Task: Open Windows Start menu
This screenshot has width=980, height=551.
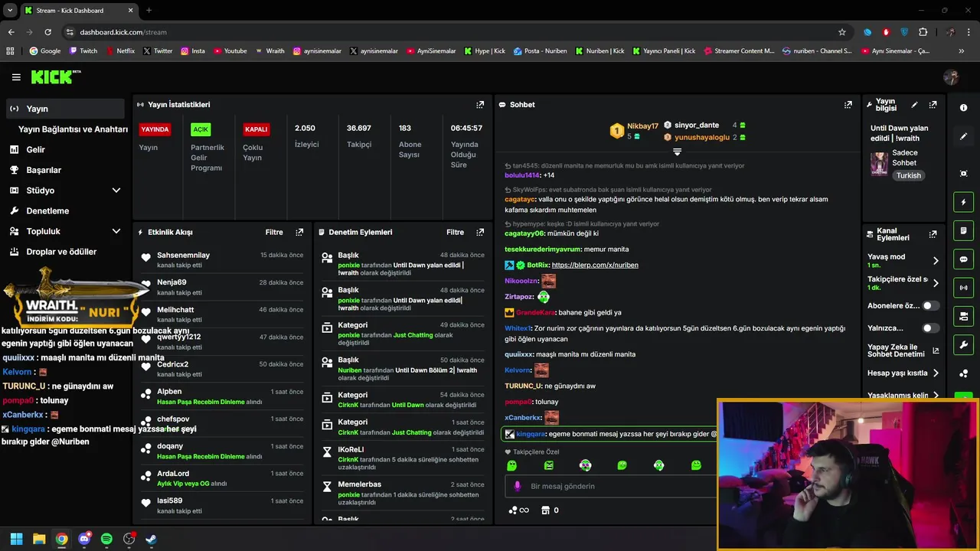Action: (16, 539)
